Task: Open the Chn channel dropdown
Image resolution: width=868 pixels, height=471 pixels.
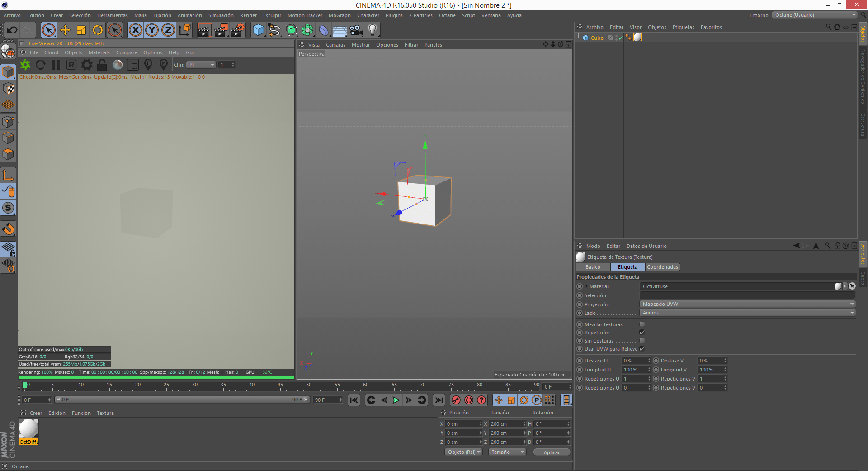Action: click(x=202, y=65)
